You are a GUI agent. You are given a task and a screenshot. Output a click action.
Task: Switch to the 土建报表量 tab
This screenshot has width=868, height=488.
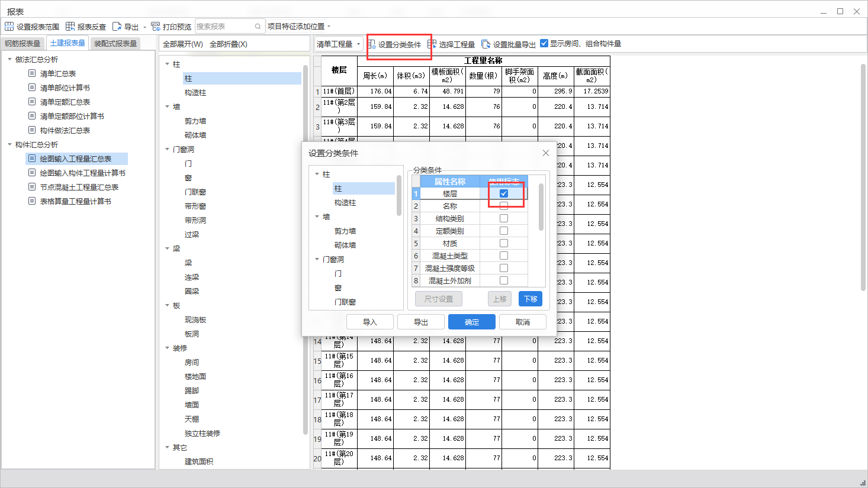click(x=67, y=43)
